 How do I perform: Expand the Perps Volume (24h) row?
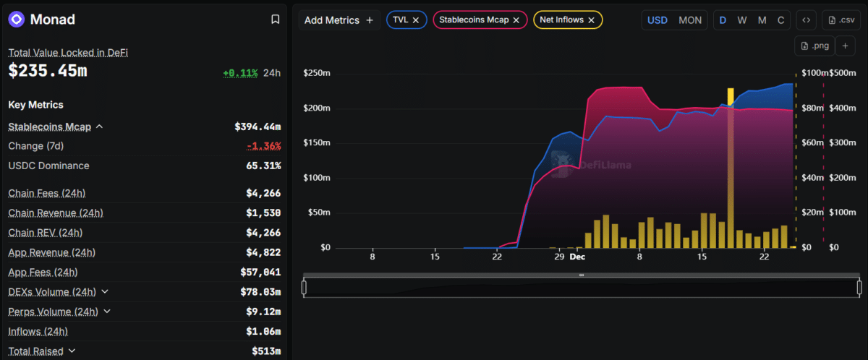coord(107,312)
